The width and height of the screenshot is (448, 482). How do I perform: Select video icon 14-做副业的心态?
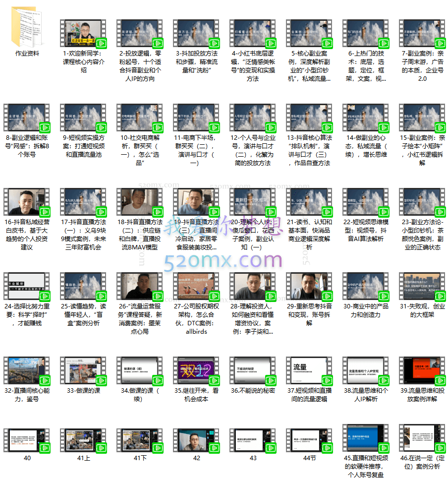coord(366,118)
